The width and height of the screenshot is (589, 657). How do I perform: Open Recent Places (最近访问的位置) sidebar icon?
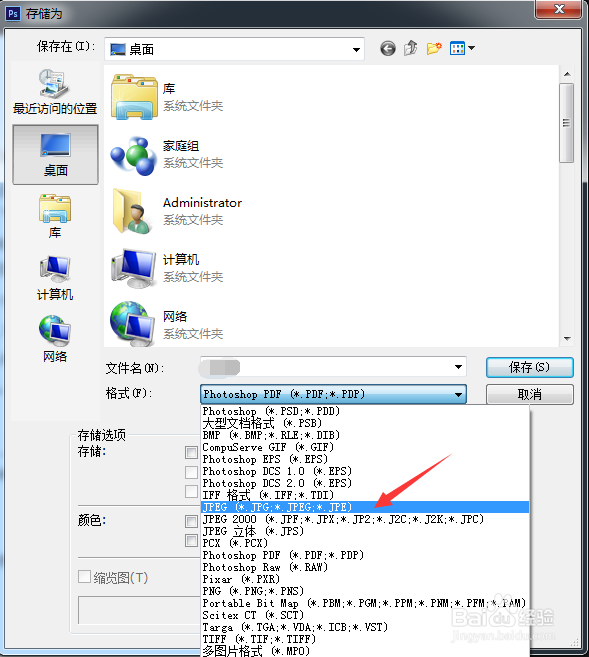[55, 92]
